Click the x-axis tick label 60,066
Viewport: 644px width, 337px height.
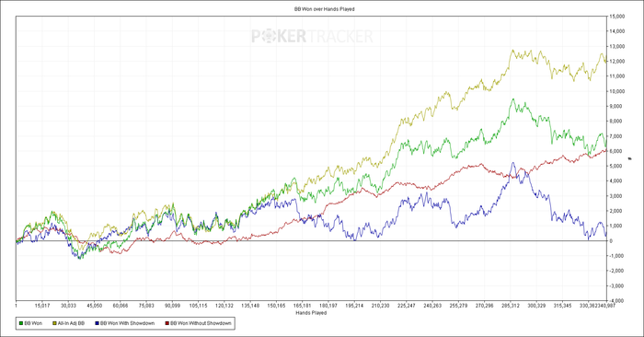point(121,306)
